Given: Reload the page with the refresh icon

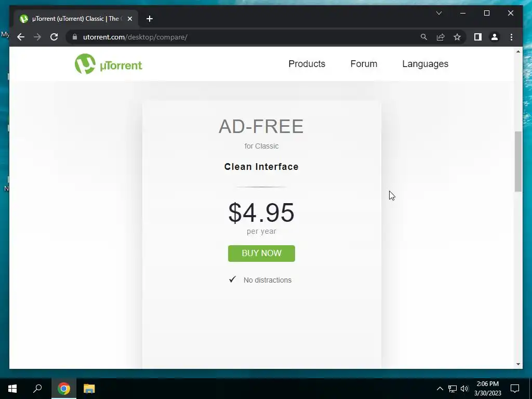Looking at the screenshot, I should 54,37.
